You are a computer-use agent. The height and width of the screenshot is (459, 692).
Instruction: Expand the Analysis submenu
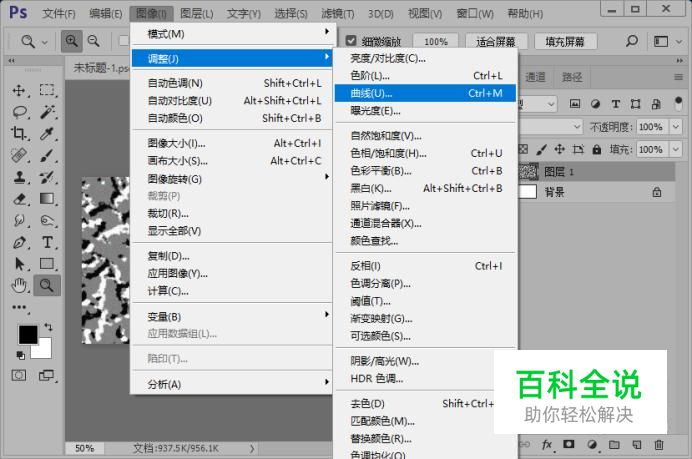[233, 384]
